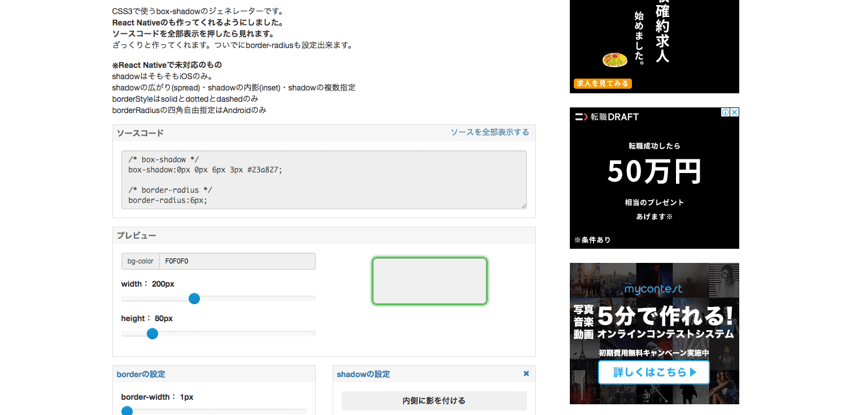Click the mycontest logo in banner
Screen dimensions: 868x415
tap(653, 289)
